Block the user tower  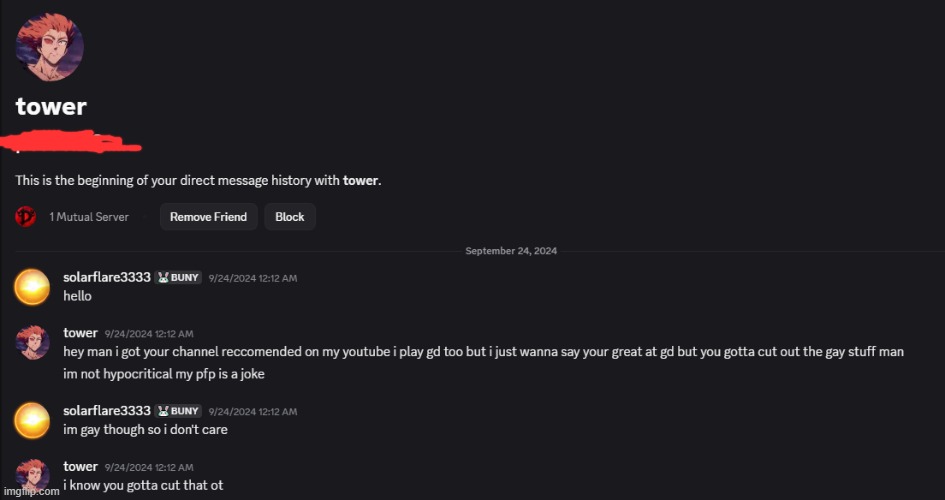289,217
